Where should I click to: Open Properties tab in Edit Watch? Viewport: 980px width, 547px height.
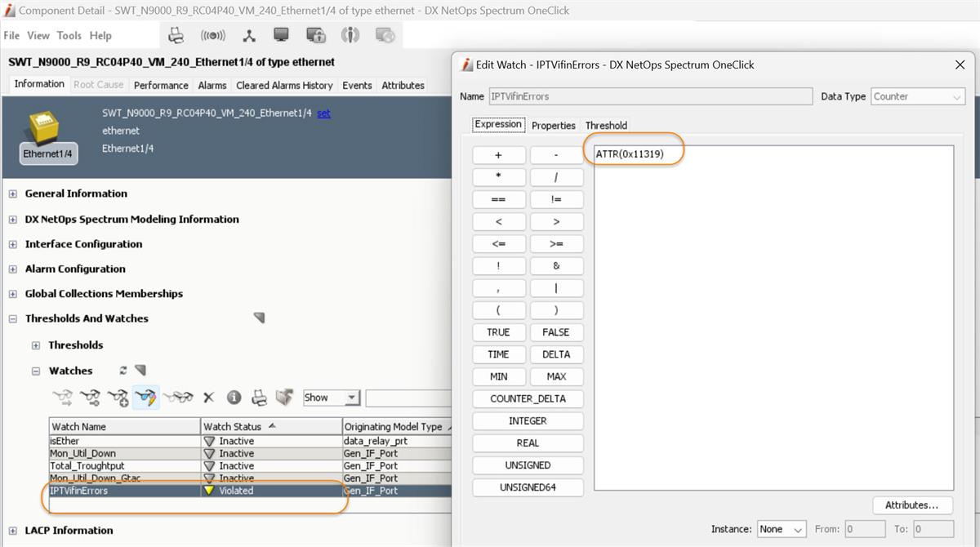554,125
